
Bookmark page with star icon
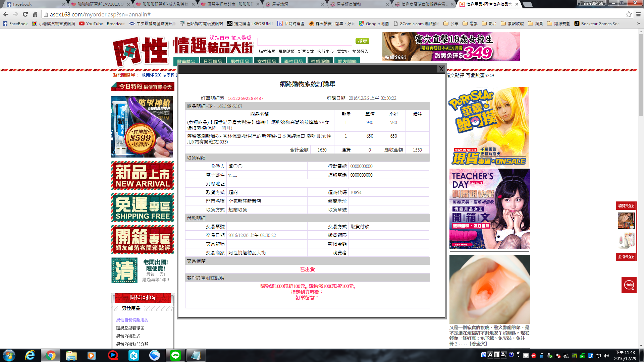[629, 14]
